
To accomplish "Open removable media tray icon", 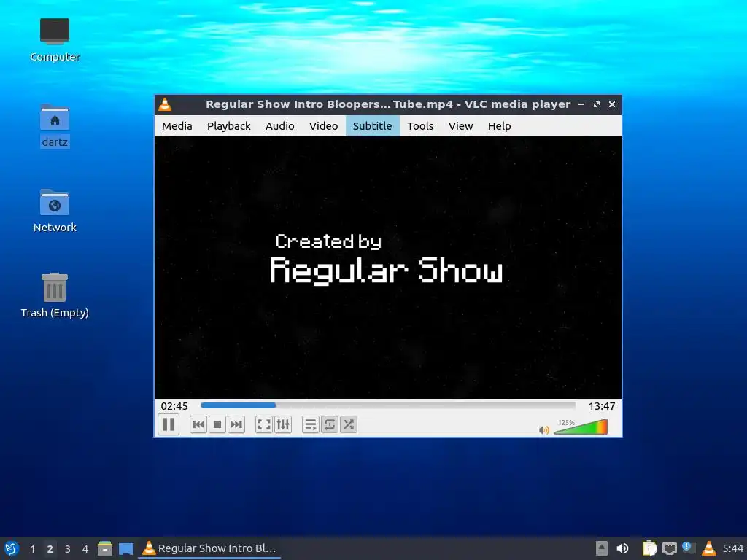I will pyautogui.click(x=602, y=548).
